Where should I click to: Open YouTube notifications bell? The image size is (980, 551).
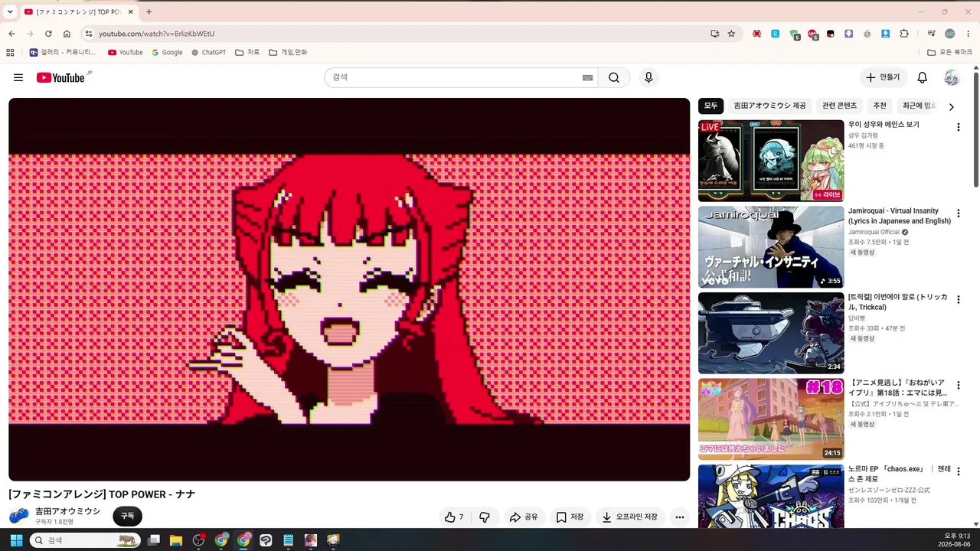(x=923, y=77)
